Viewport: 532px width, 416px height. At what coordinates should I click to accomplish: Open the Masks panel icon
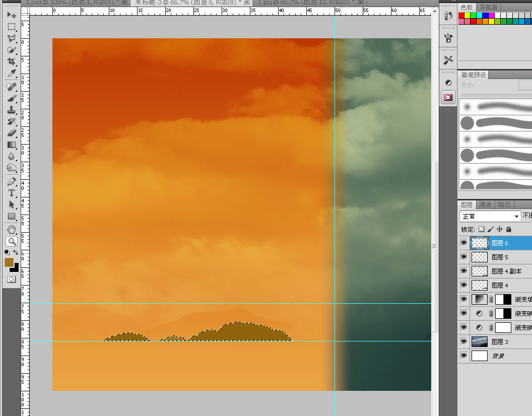448,98
